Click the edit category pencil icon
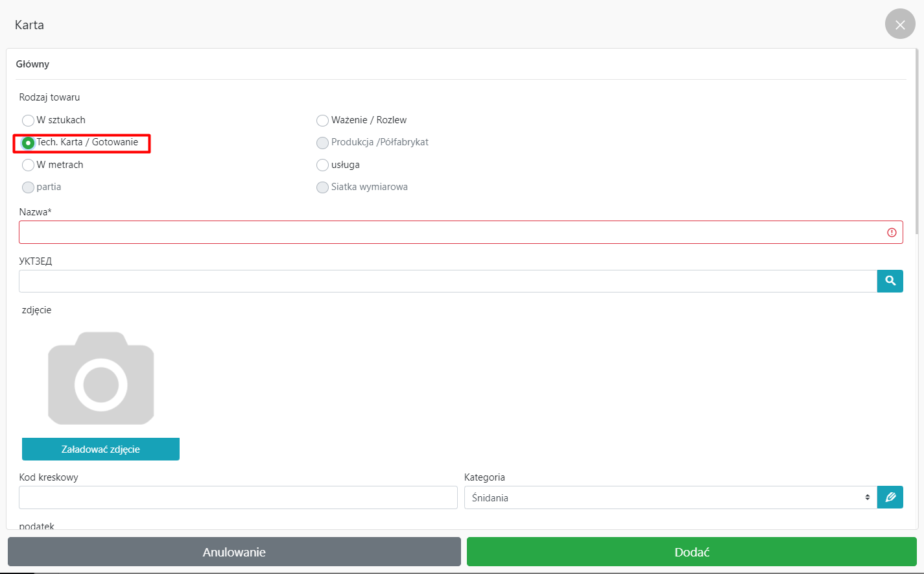Image resolution: width=924 pixels, height=574 pixels. pos(890,497)
